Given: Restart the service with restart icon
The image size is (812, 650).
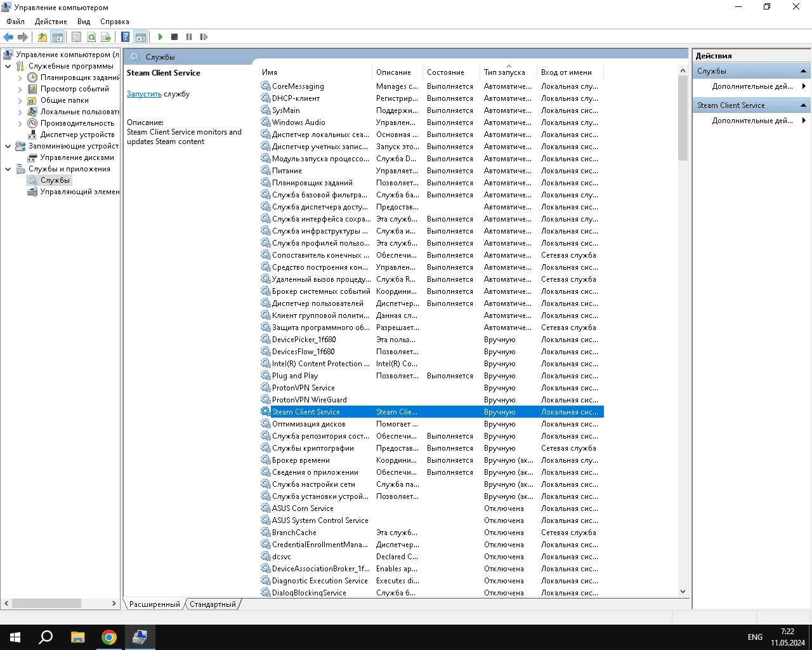Looking at the screenshot, I should coord(204,37).
